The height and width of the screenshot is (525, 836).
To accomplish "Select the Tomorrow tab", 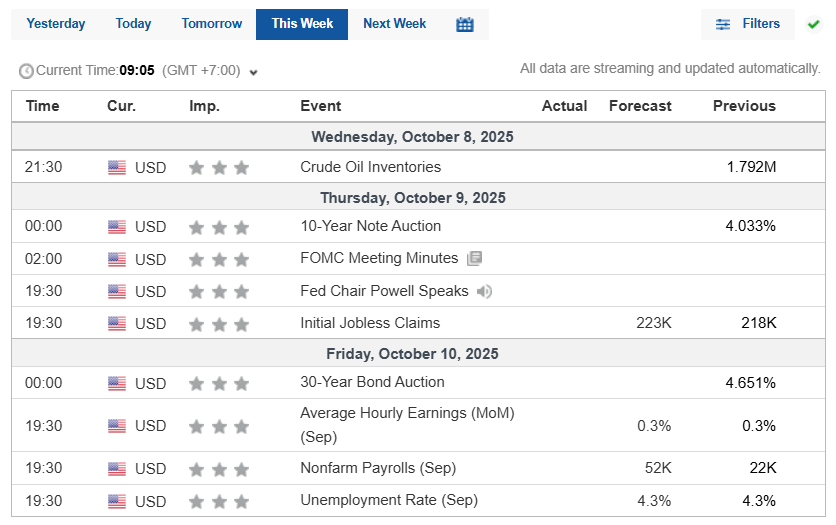I will point(212,24).
